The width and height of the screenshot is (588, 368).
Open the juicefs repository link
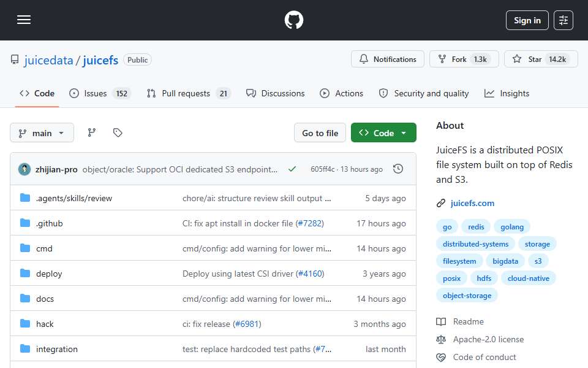(x=100, y=60)
